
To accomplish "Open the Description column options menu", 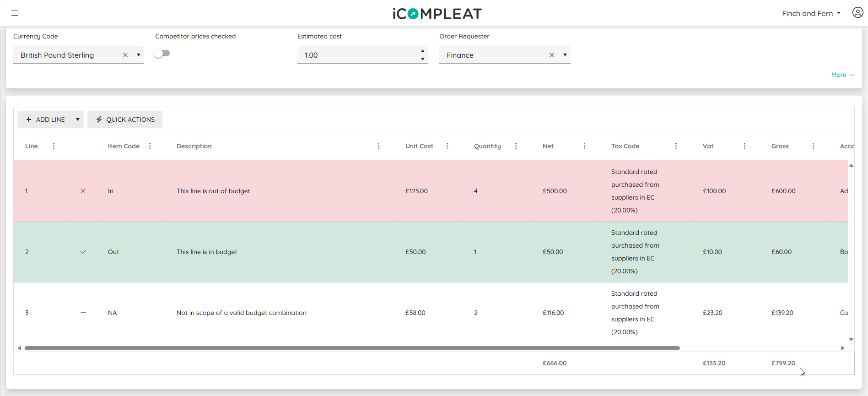I will pos(378,146).
